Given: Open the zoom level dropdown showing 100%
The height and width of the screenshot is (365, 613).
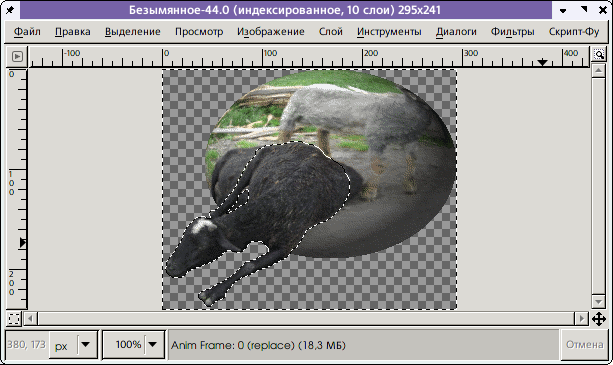Looking at the screenshot, I should [134, 345].
